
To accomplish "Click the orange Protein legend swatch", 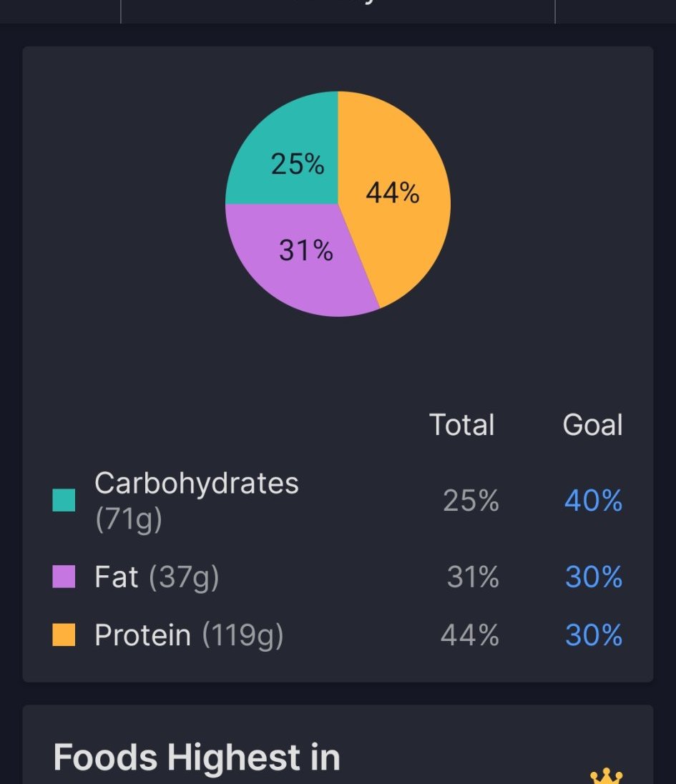I will (64, 635).
